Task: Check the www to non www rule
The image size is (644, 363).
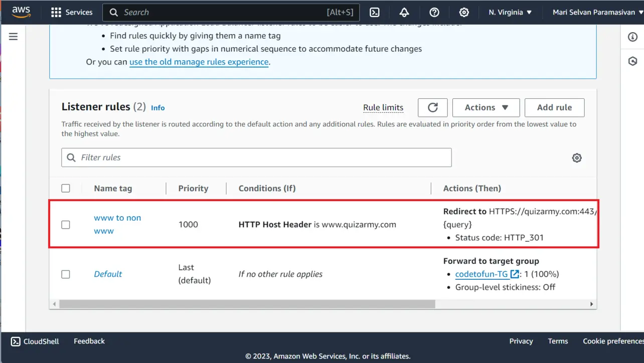Action: [x=66, y=225]
